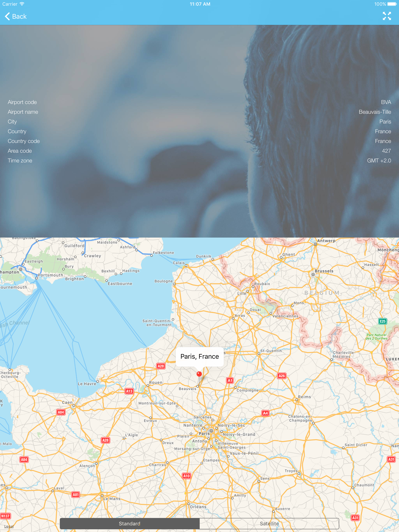Tap the Back chevron arrow
Image resolution: width=399 pixels, height=532 pixels.
pyautogui.click(x=7, y=16)
